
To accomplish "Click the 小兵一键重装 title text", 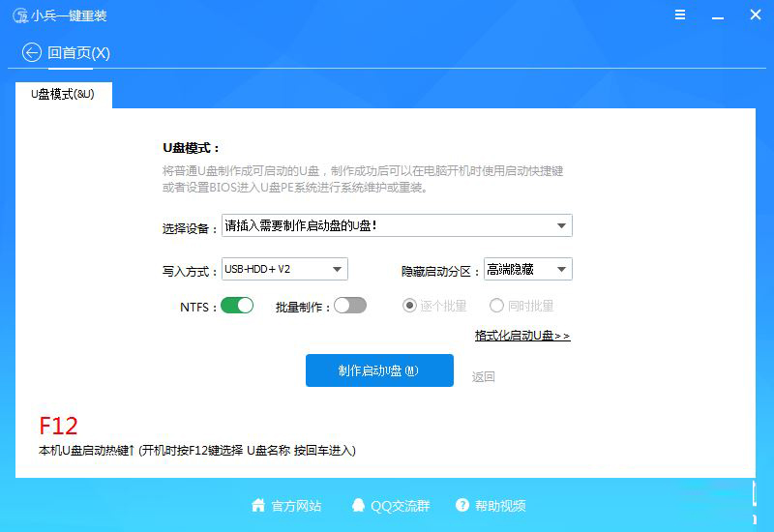I will 69,15.
